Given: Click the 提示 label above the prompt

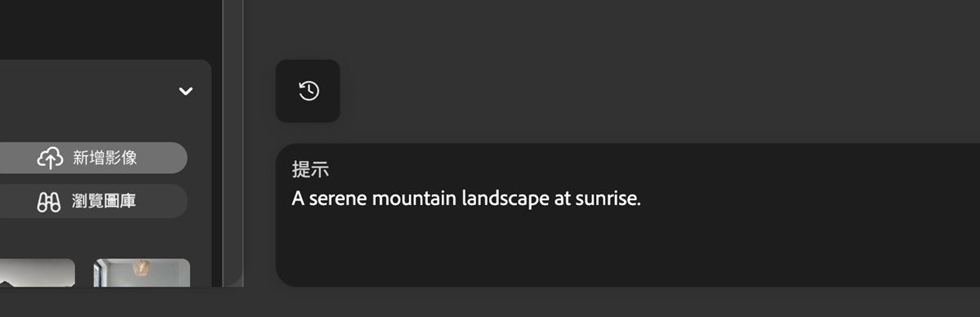Looking at the screenshot, I should [310, 170].
